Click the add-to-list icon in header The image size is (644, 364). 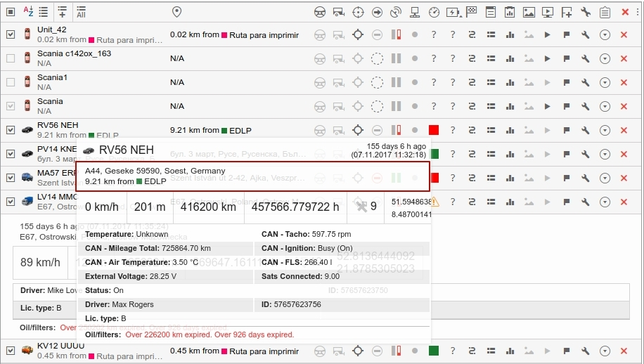(x=63, y=11)
